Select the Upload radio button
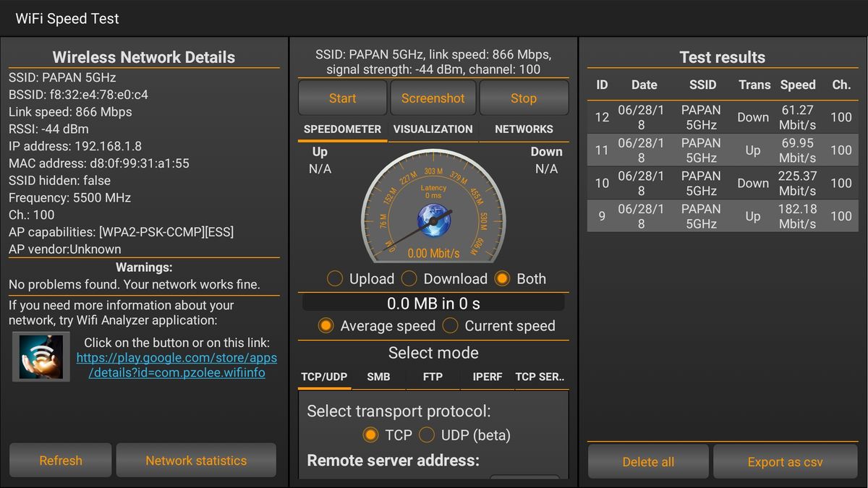The width and height of the screenshot is (868, 488). 335,279
